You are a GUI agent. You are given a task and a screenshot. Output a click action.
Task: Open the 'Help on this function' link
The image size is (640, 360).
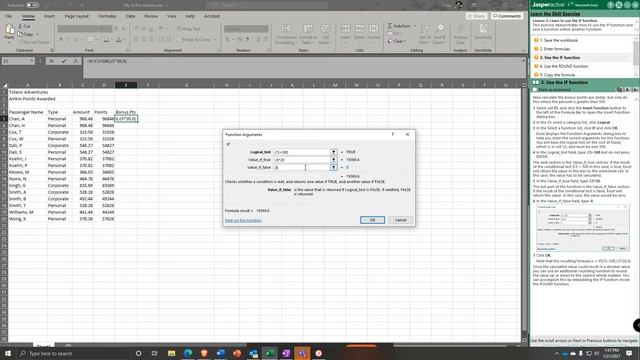243,220
